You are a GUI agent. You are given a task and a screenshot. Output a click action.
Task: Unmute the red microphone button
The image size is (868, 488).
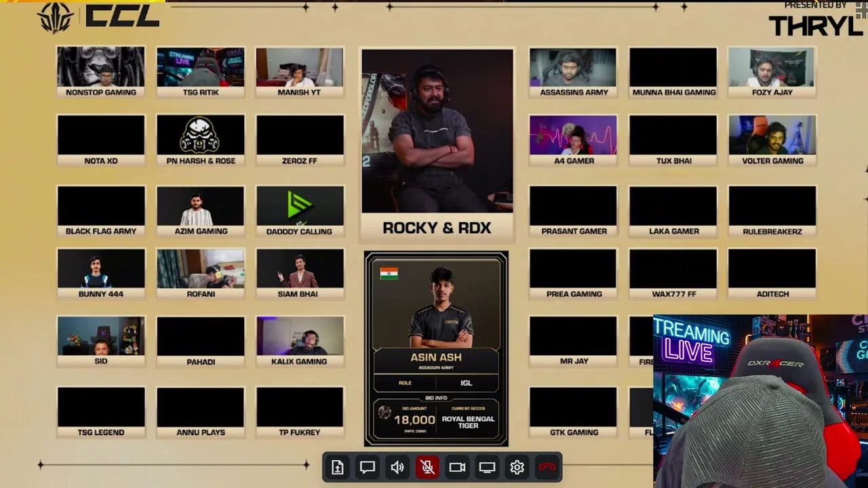[x=427, y=467]
